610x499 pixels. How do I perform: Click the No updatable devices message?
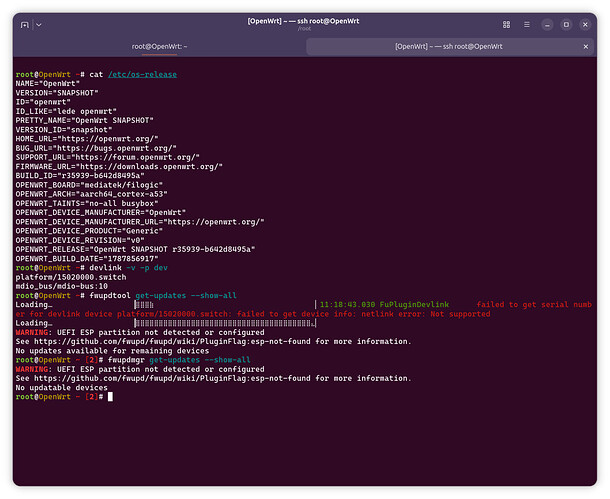point(61,388)
